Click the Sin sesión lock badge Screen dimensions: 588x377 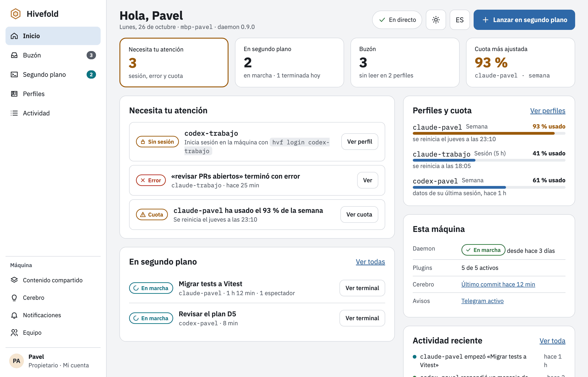tap(157, 142)
